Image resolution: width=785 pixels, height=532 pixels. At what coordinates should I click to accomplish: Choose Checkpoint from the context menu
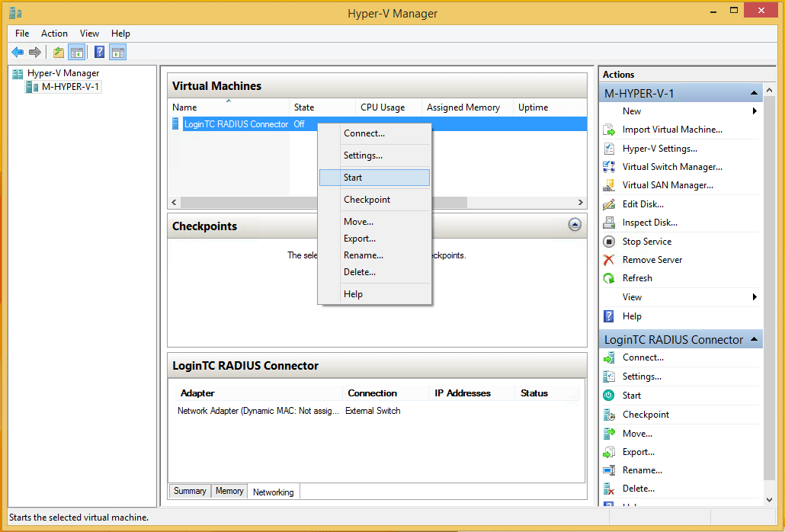click(374, 200)
